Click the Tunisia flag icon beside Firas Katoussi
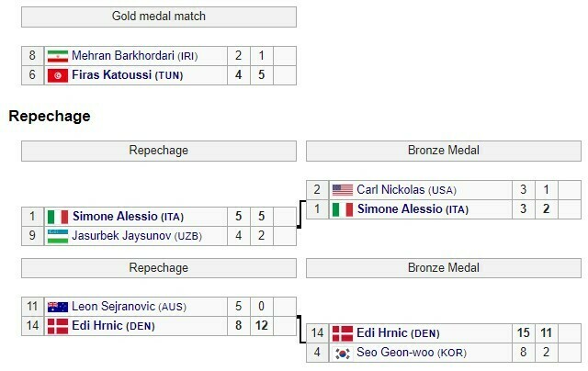Image resolution: width=588 pixels, height=371 pixels. pyautogui.click(x=57, y=75)
